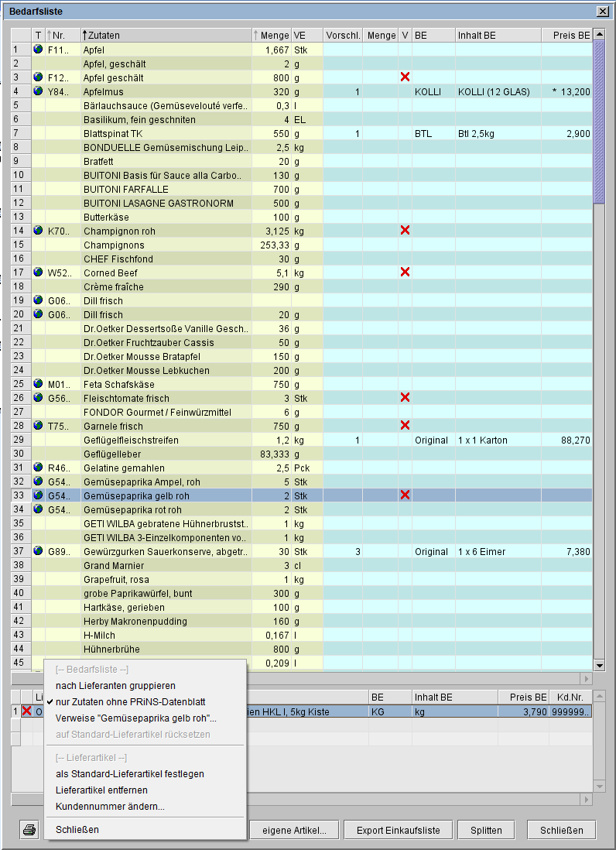Click the red X mark in Corned Beef row
This screenshot has width=616, height=850.
coord(404,272)
